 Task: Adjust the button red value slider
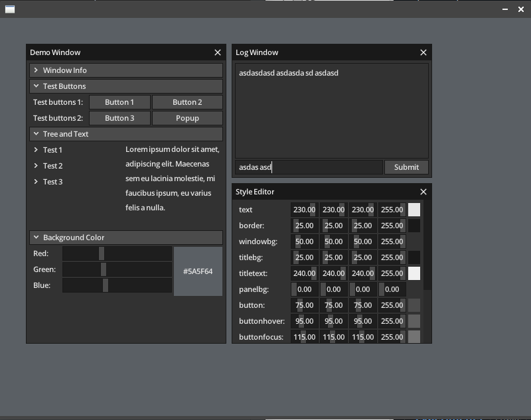point(305,305)
